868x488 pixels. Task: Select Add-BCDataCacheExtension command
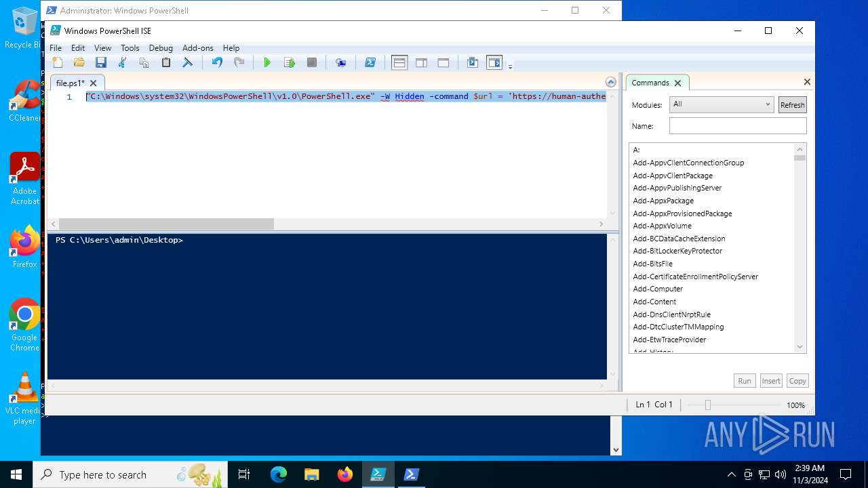click(679, 239)
